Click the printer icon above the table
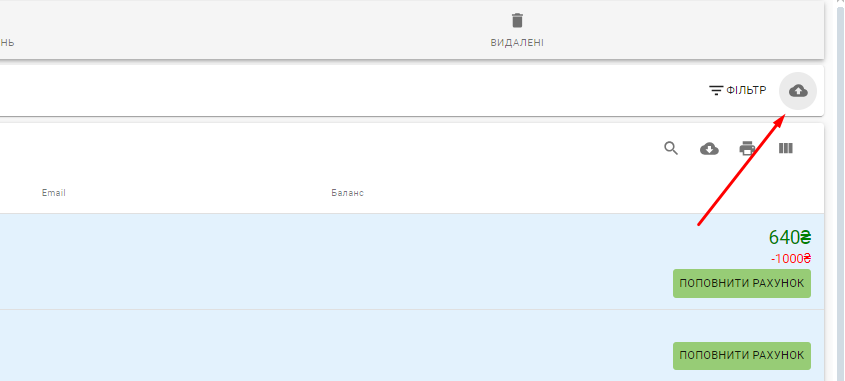 coord(747,148)
